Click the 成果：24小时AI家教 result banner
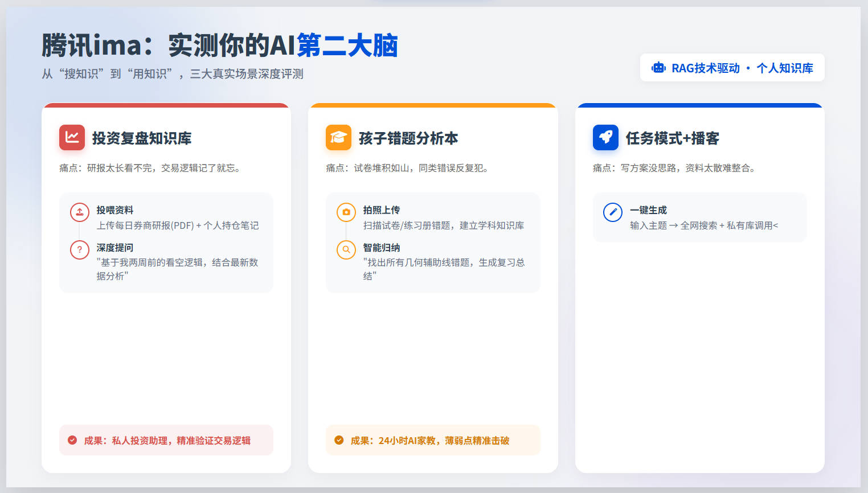This screenshot has width=868, height=493. (433, 440)
